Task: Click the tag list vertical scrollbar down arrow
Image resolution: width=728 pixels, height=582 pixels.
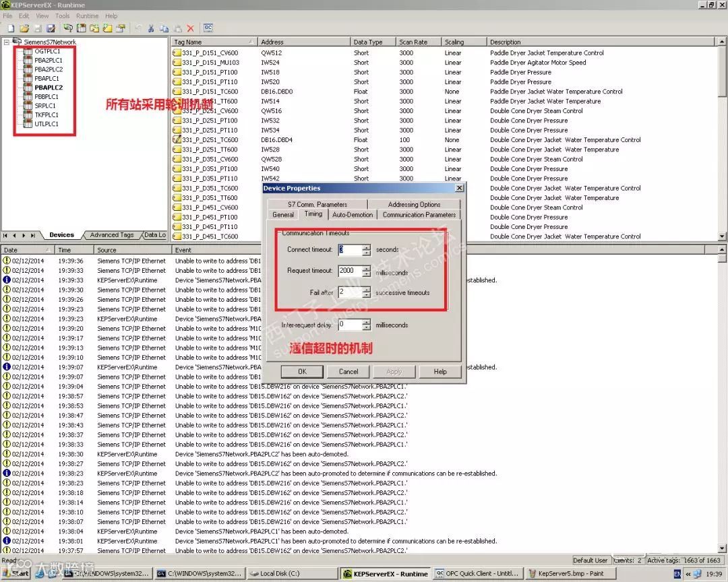Action: pos(722,236)
